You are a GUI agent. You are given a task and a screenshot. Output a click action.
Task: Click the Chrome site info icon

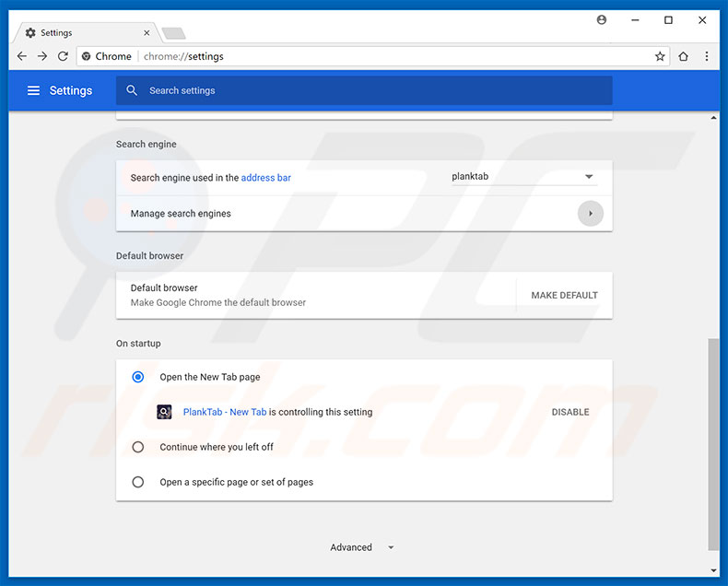[x=86, y=56]
